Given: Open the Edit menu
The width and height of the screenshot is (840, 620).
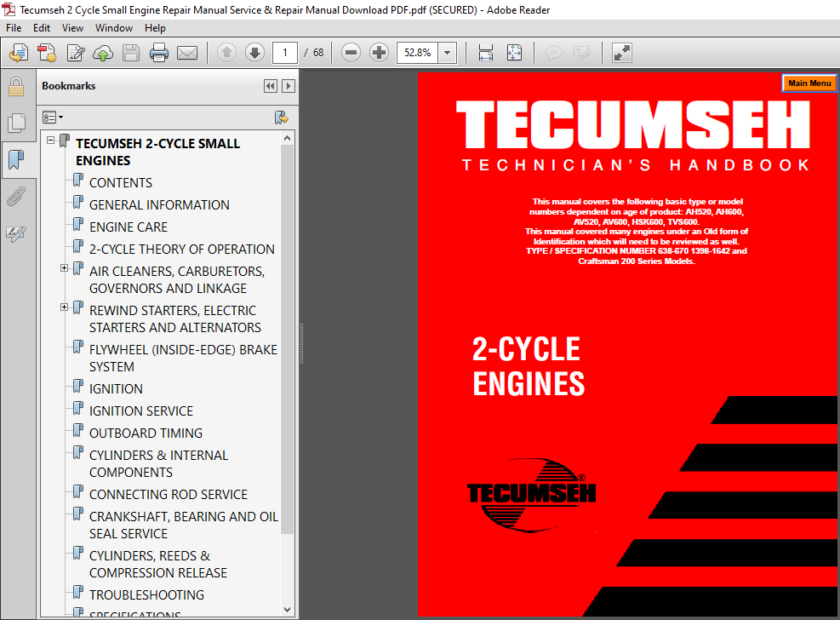Looking at the screenshot, I should point(41,28).
